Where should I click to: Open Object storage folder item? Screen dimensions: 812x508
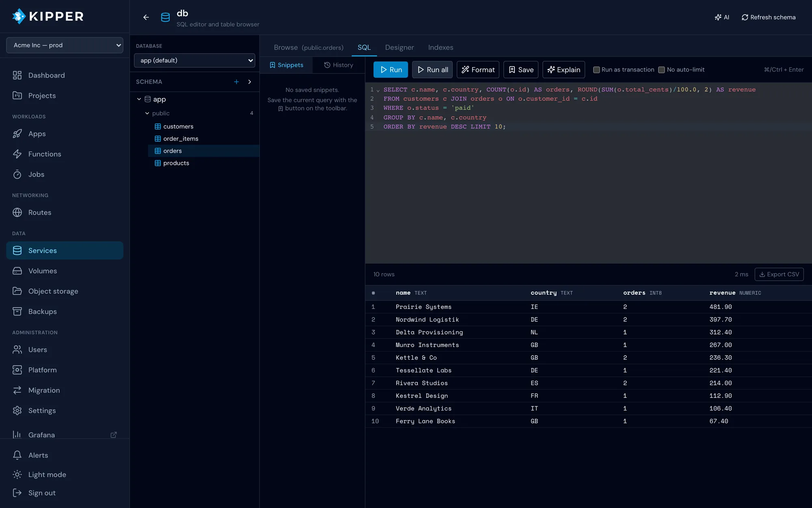65,291
